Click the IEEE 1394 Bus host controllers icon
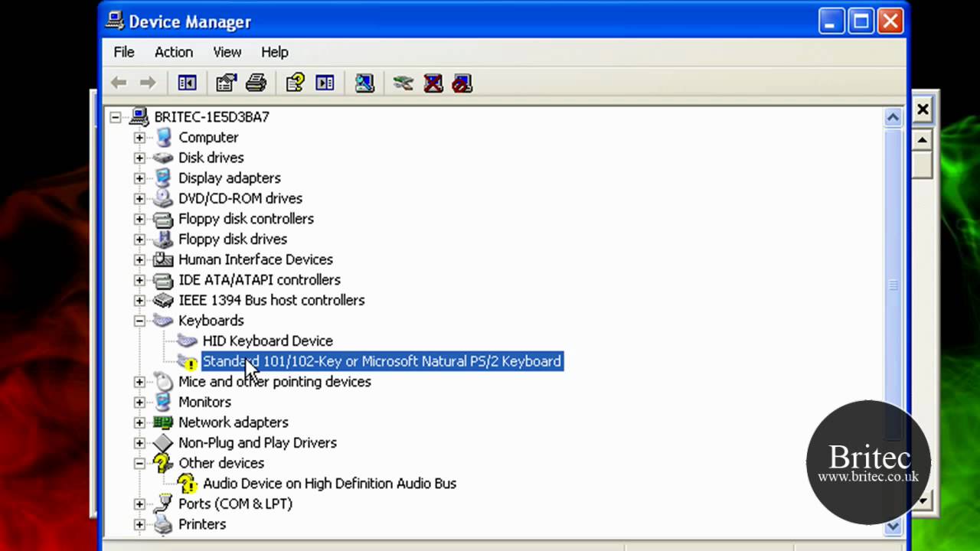The image size is (980, 551). click(x=163, y=300)
